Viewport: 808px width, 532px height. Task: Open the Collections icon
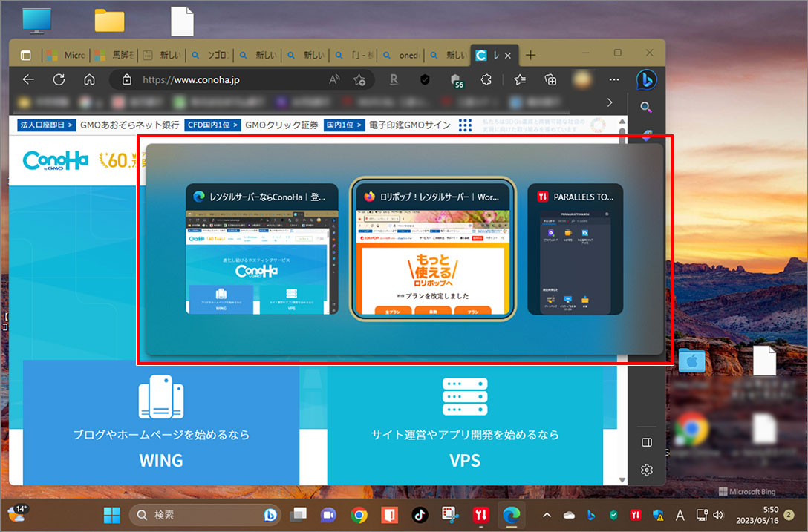[x=550, y=80]
